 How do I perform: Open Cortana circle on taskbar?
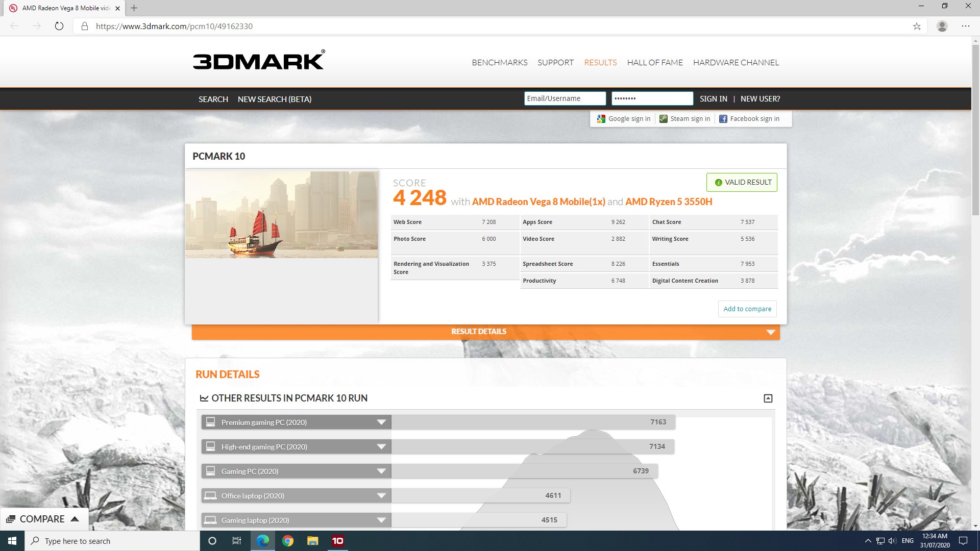pyautogui.click(x=212, y=541)
